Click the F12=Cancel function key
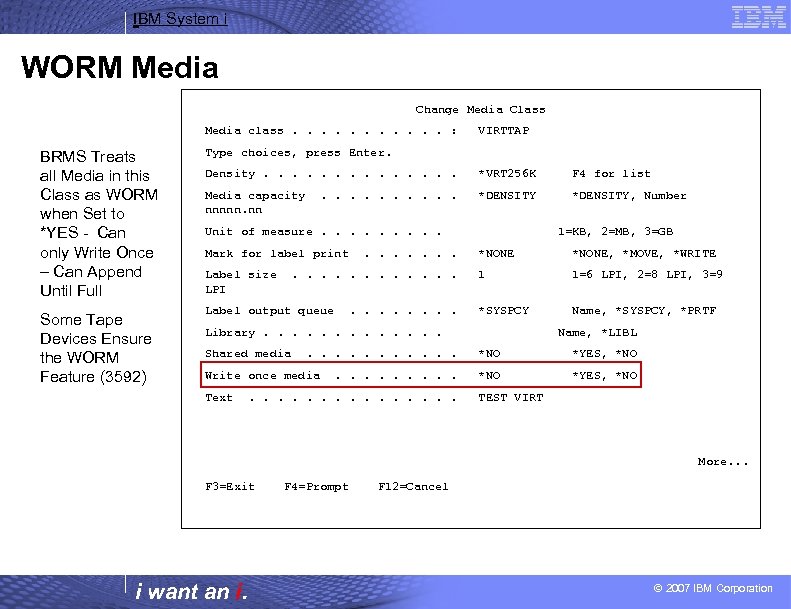The image size is (791, 609). [x=413, y=487]
